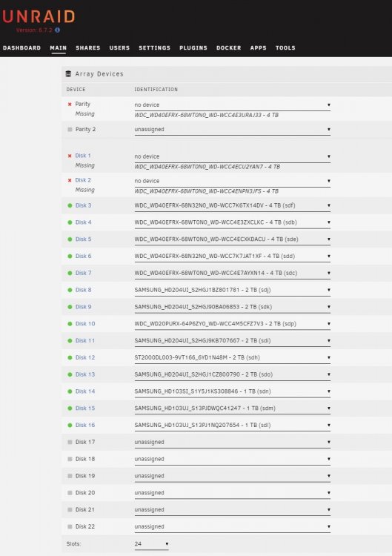Click the green status dot for Disk 14
The image size is (392, 556).
click(x=70, y=391)
